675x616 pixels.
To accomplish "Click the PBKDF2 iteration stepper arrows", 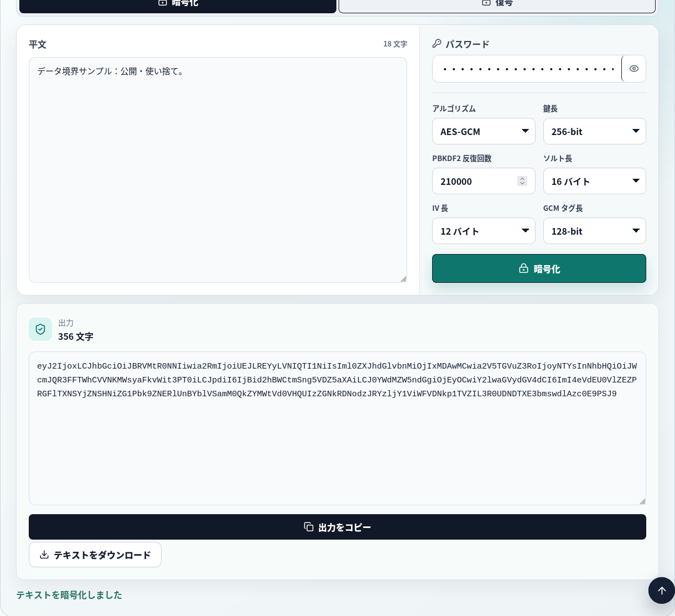I will pyautogui.click(x=522, y=181).
